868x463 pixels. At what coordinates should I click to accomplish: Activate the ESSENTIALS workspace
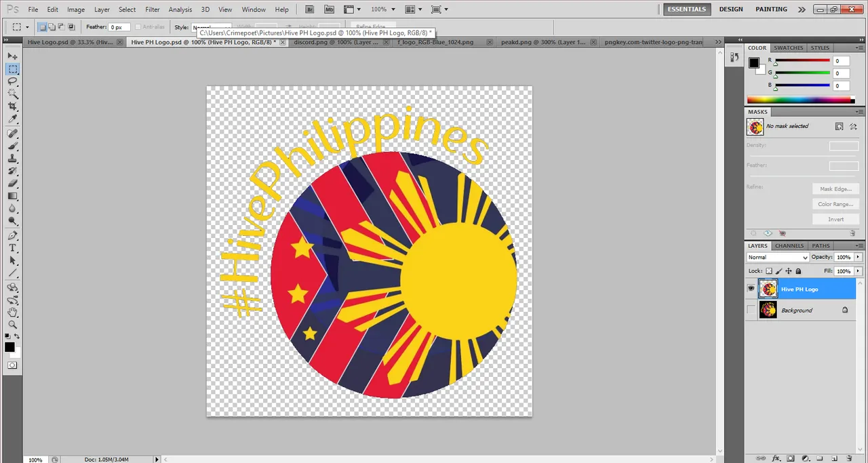tap(687, 9)
